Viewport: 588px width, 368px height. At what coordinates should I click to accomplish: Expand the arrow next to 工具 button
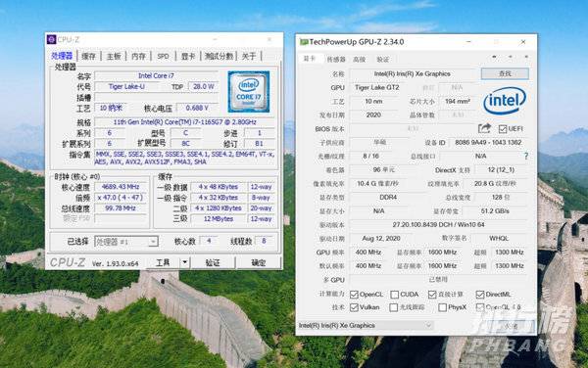(184, 262)
